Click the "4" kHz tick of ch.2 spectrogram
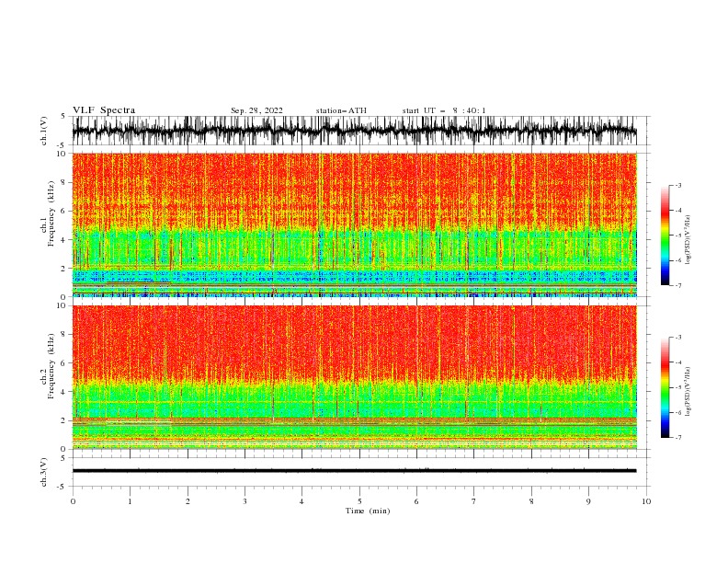Image resolution: width=728 pixels, height=563 pixels. 64,392
